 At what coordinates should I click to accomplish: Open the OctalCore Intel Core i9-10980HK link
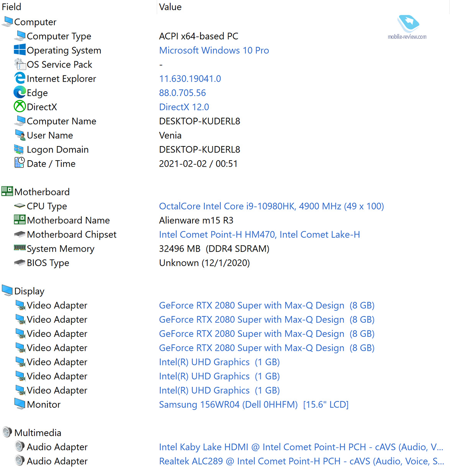[271, 206]
